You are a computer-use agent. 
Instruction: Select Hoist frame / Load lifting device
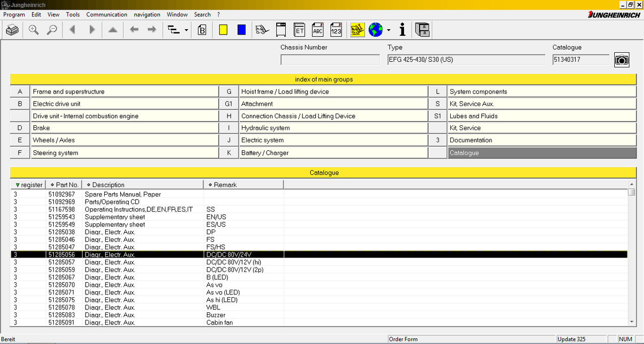333,92
